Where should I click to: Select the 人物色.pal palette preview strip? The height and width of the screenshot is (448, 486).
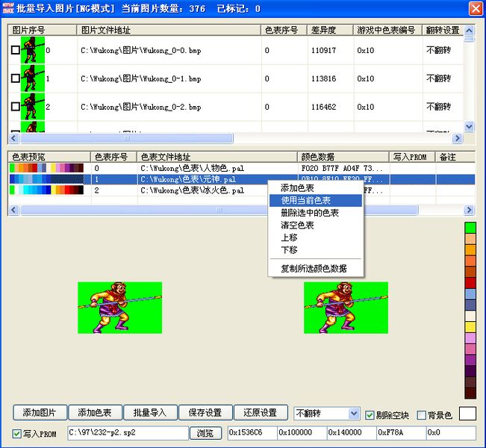coord(47,169)
